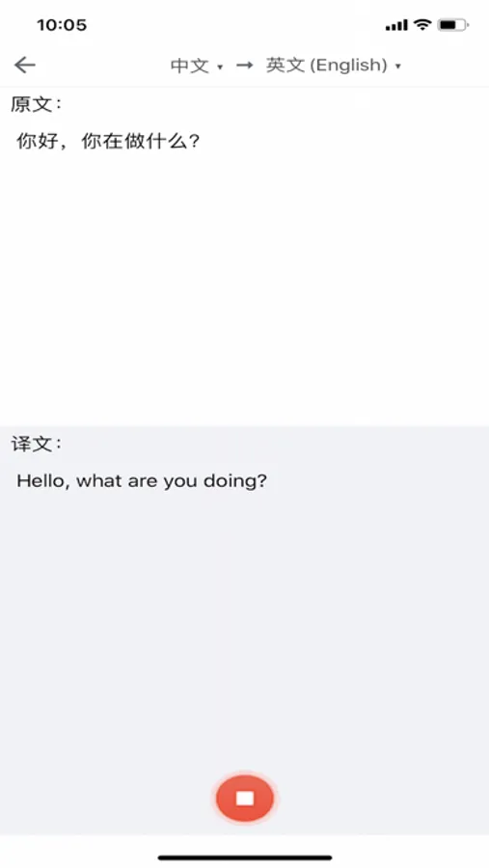The image size is (489, 868).
Task: Tap the home indicator bar at bottom
Action: (x=245, y=858)
